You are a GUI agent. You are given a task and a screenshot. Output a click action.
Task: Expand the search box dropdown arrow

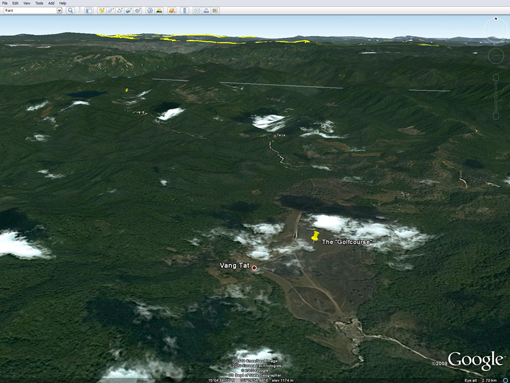pyautogui.click(x=59, y=10)
